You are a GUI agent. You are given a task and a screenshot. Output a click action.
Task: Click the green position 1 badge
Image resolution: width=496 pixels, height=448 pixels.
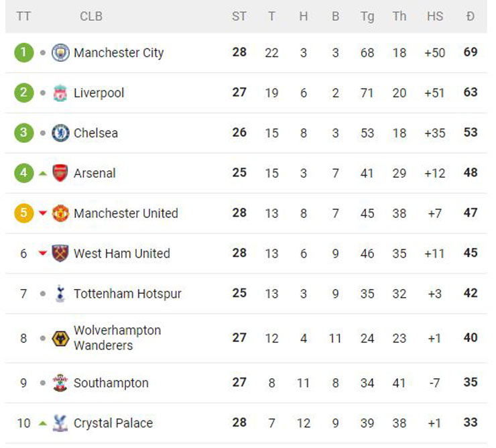pos(23,52)
